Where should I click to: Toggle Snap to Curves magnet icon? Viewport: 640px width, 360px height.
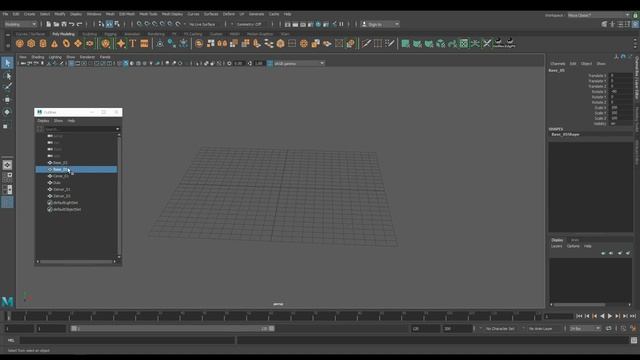pyautogui.click(x=147, y=24)
